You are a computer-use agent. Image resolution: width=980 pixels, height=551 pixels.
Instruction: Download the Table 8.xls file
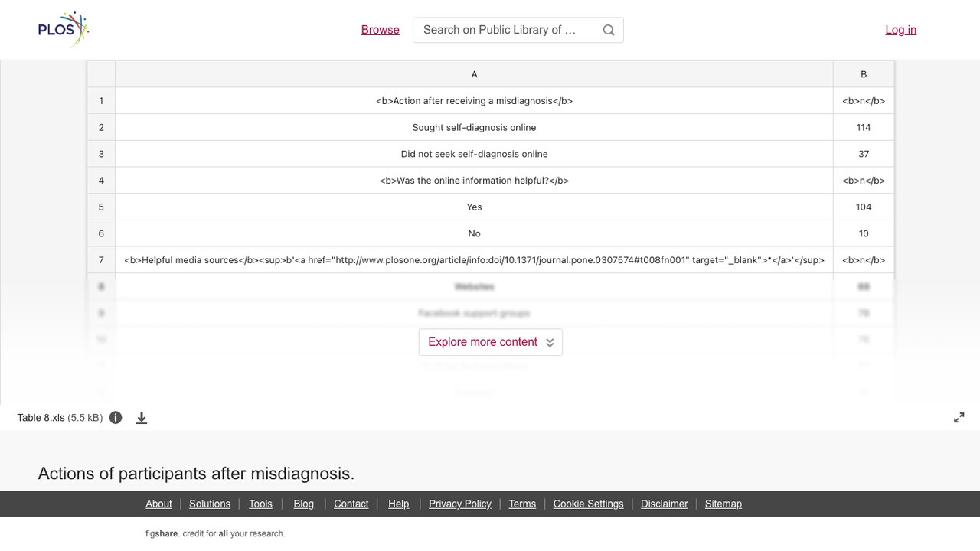(x=142, y=418)
